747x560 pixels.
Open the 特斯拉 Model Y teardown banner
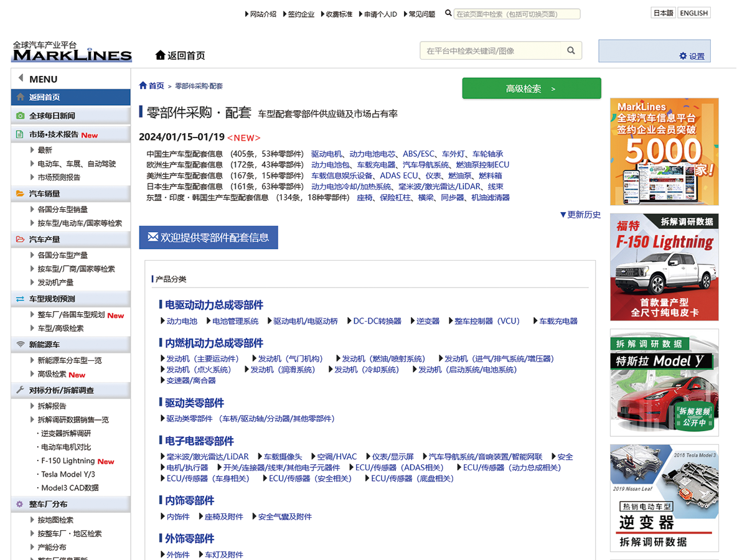[664, 383]
